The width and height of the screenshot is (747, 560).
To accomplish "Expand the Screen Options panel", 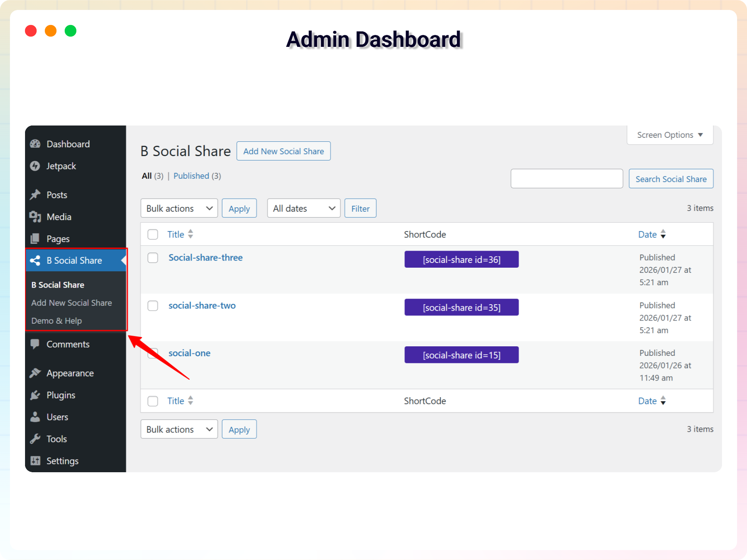I will (x=670, y=135).
